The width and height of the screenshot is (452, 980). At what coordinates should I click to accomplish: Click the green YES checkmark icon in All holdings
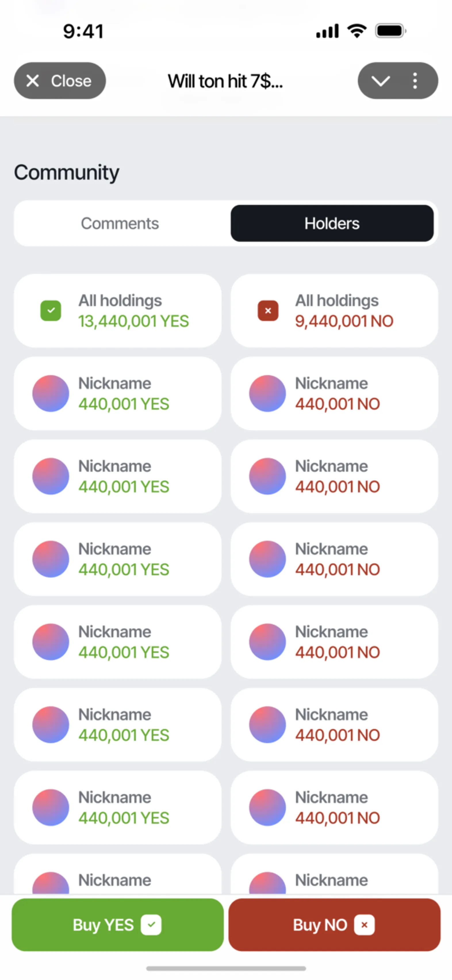click(51, 310)
